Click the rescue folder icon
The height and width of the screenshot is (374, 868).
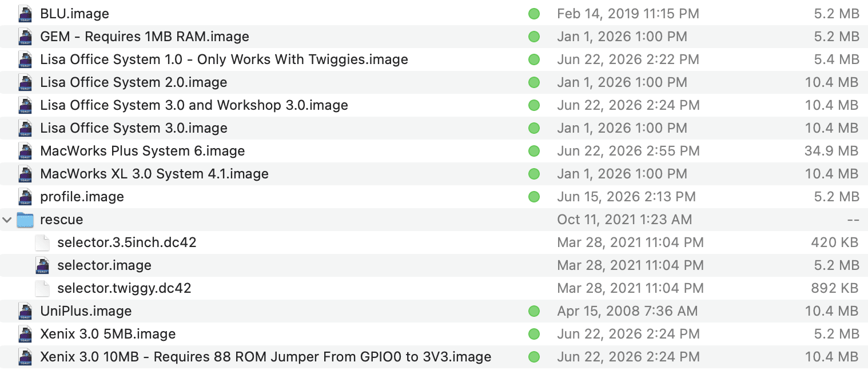pos(25,219)
